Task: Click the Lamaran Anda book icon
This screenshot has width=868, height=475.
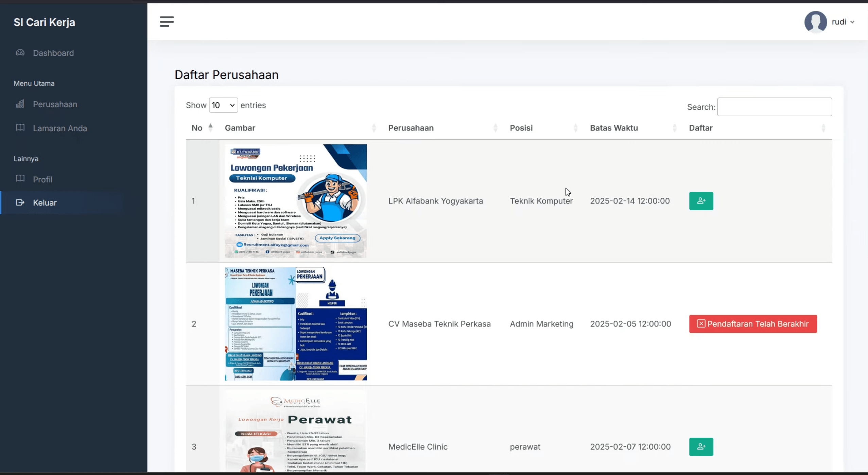Action: pos(20,128)
